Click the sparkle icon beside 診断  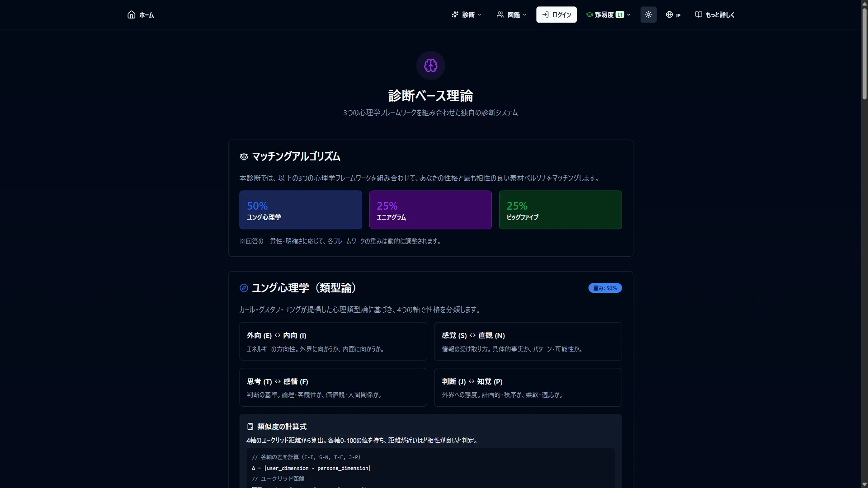[455, 14]
